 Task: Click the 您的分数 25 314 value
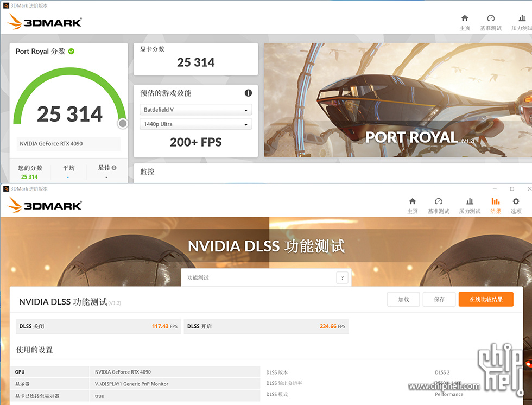[29, 177]
